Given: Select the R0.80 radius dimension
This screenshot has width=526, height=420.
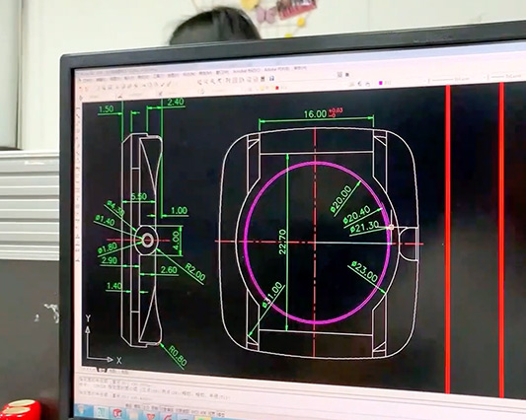Looking at the screenshot, I should coord(178,356).
